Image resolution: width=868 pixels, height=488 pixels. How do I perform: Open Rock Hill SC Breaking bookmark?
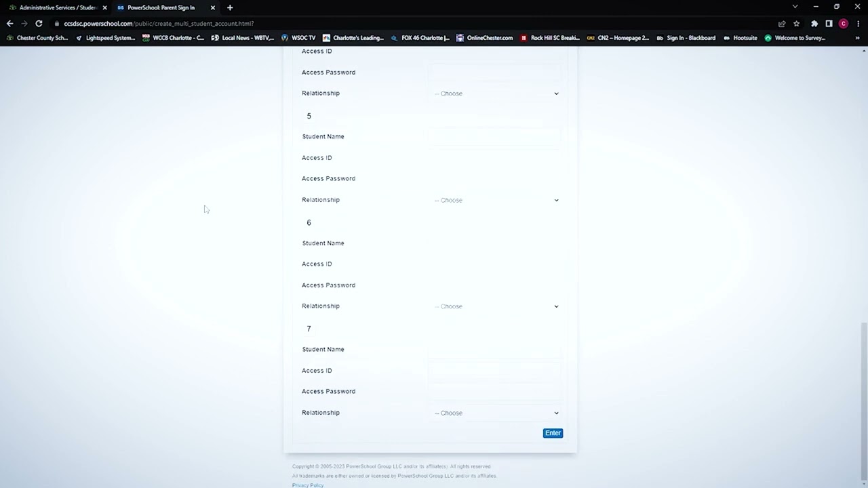[550, 38]
